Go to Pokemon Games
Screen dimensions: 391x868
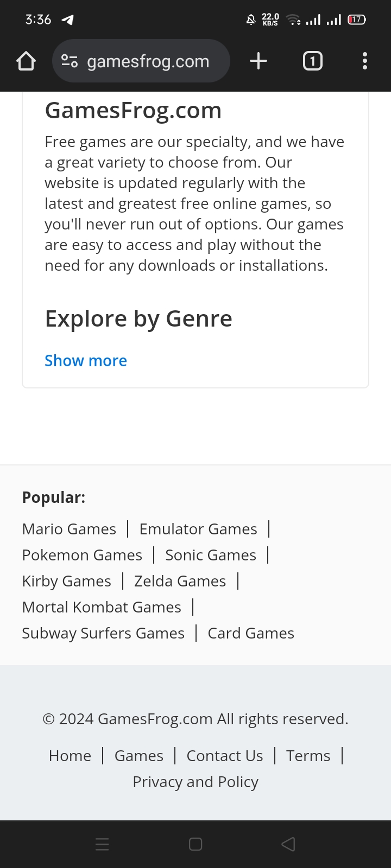[x=82, y=555]
